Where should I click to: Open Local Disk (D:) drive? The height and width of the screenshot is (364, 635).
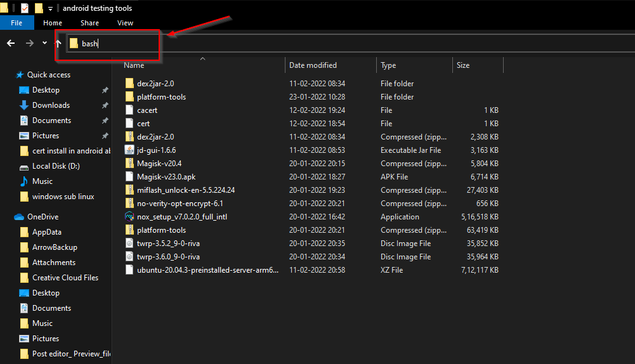pos(56,166)
